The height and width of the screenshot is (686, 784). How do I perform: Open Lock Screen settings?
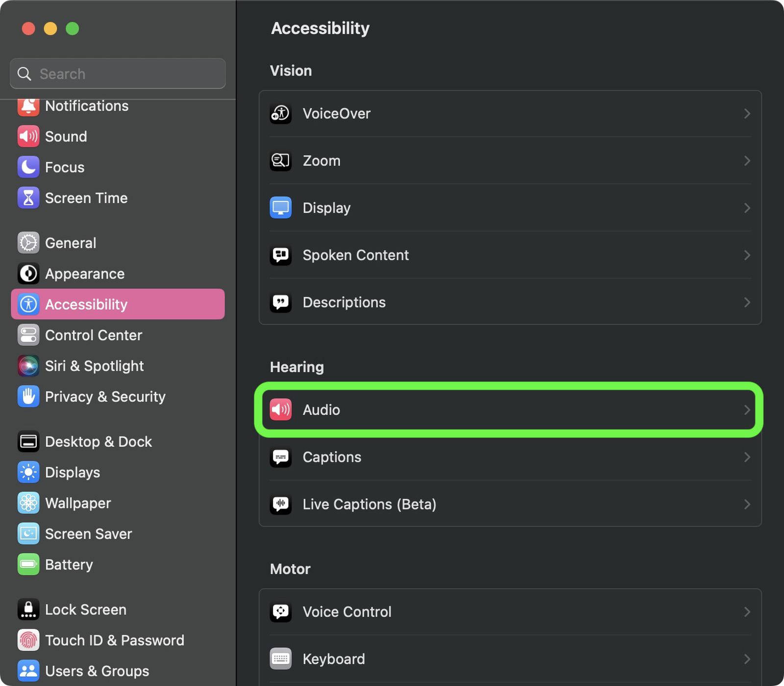(x=85, y=609)
